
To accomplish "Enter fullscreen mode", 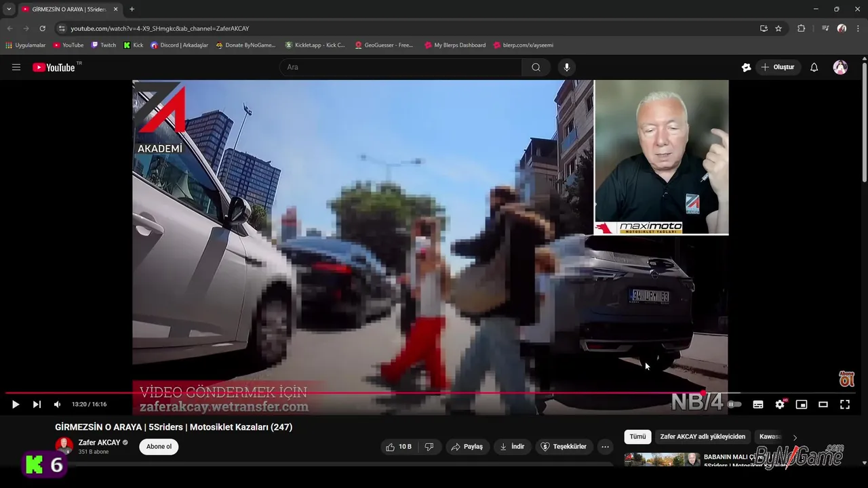I will pyautogui.click(x=845, y=405).
